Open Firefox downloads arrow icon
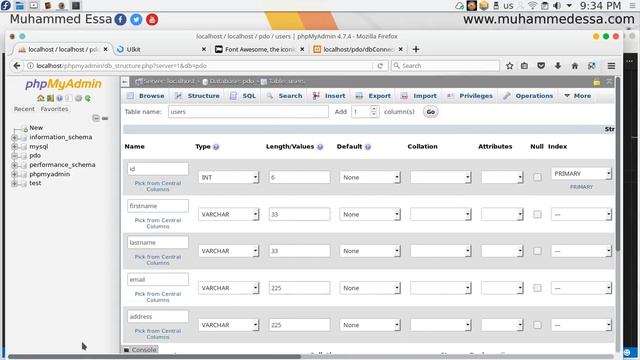This screenshot has height=360, width=640. [558, 66]
